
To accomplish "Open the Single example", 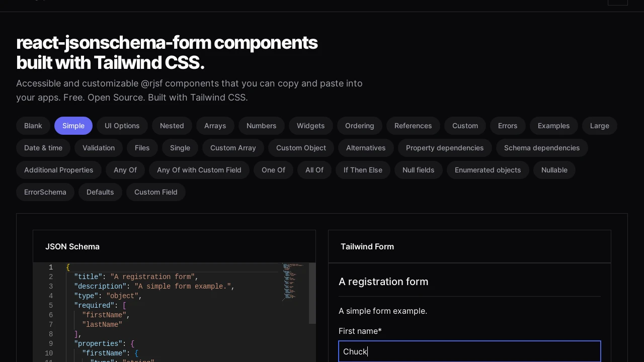I will pos(180,148).
